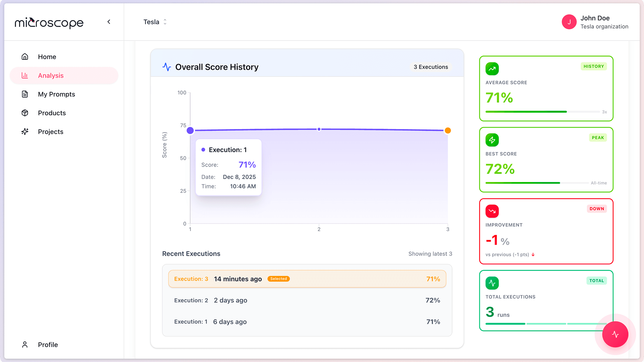Switch to the Analysis section
This screenshot has height=362, width=644.
click(x=51, y=75)
